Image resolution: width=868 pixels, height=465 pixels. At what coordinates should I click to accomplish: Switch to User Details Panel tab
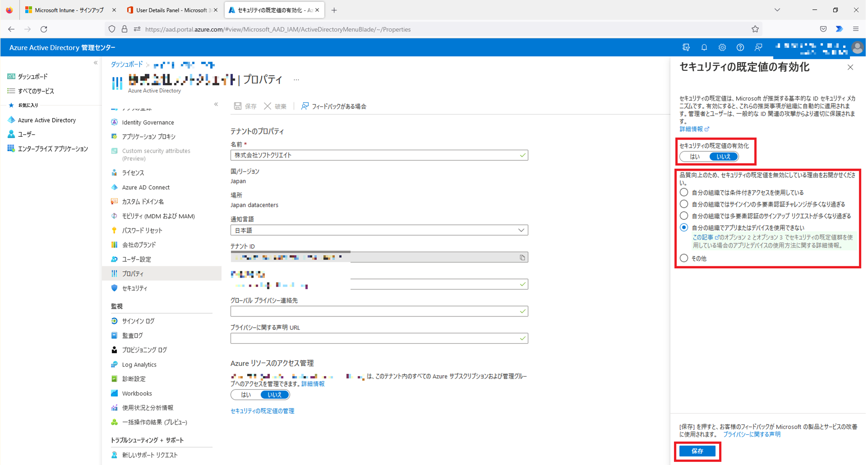pos(172,10)
